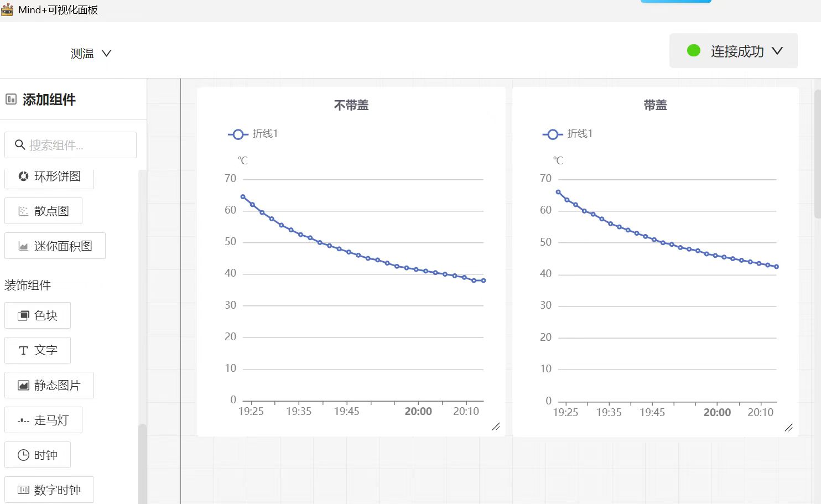Image resolution: width=821 pixels, height=504 pixels.
Task: Click the green connection status dot
Action: tap(694, 51)
